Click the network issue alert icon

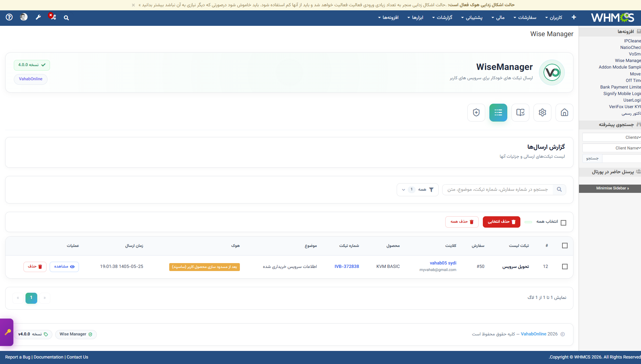point(52,17)
